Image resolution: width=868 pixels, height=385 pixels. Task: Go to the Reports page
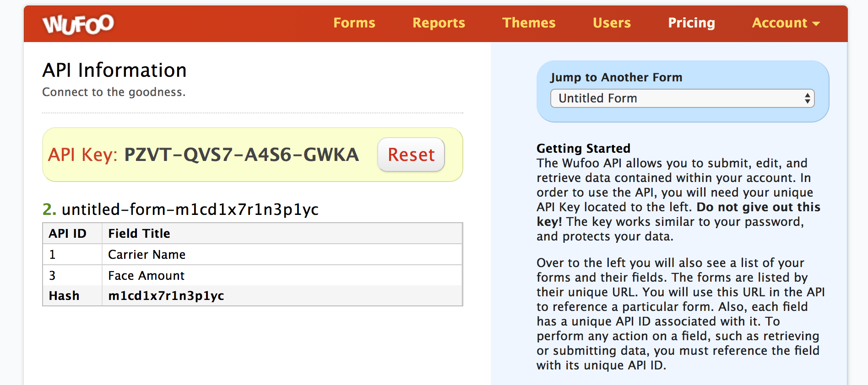click(x=439, y=23)
